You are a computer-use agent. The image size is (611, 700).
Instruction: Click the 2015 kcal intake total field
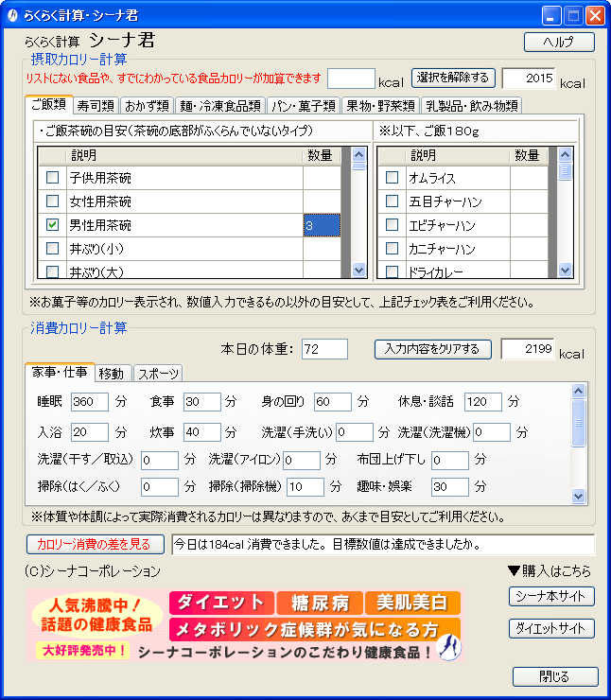pos(529,79)
